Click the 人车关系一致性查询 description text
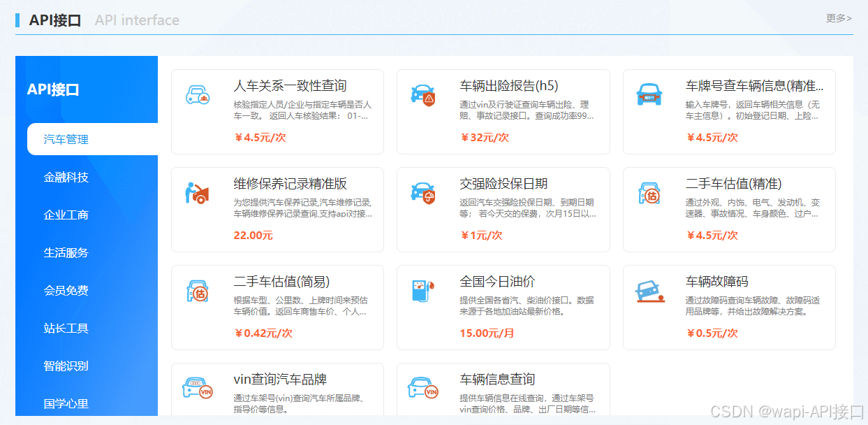Screen dimensions: 868x425 [x=302, y=110]
